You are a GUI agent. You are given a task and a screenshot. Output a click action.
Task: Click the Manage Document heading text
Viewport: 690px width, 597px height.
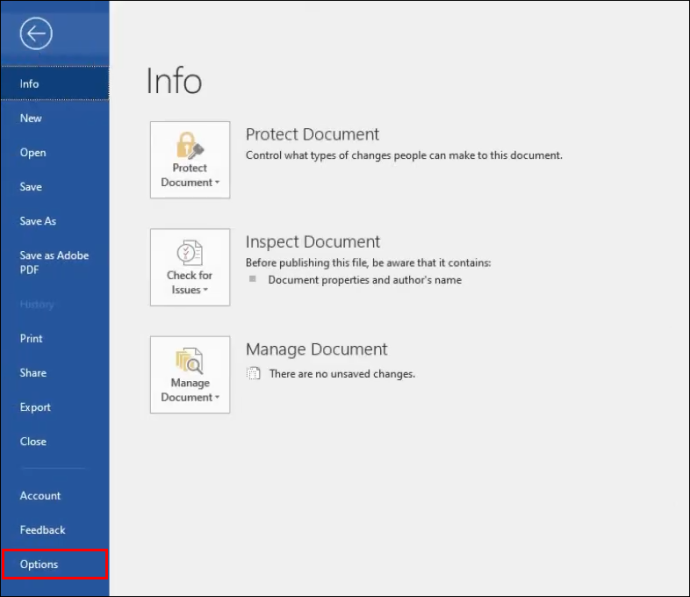(316, 349)
